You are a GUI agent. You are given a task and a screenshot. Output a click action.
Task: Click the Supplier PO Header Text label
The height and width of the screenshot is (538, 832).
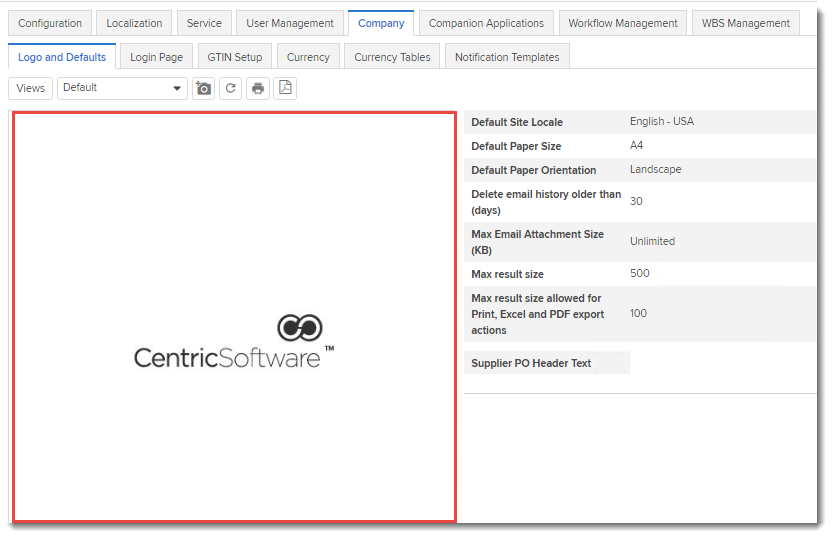coord(531,363)
